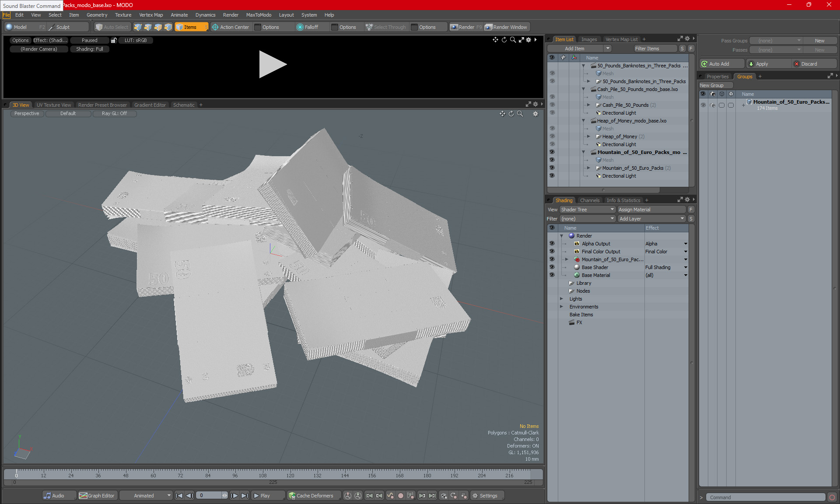840x504 pixels.
Task: Open Action Center menu
Action: coord(231,27)
